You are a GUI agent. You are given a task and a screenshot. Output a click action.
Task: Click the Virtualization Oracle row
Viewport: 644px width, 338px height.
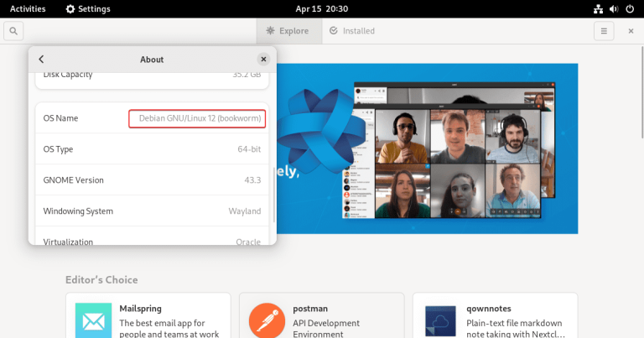tap(152, 237)
